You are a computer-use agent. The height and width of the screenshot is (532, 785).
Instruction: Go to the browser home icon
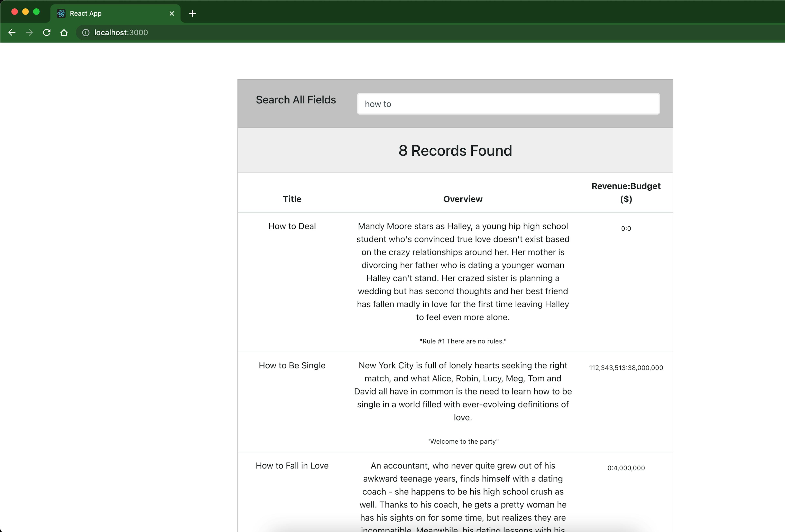(x=64, y=32)
